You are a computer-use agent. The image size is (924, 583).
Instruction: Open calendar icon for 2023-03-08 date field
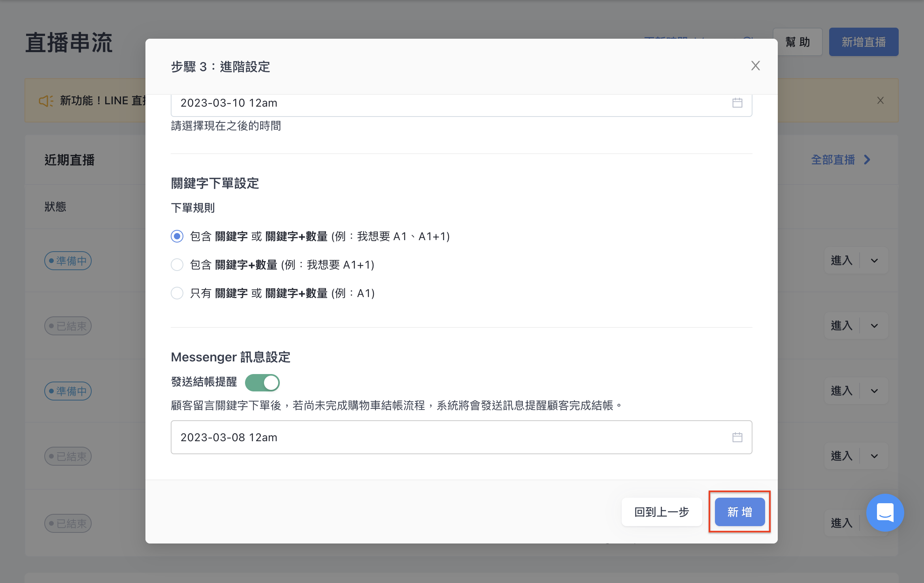click(x=737, y=437)
